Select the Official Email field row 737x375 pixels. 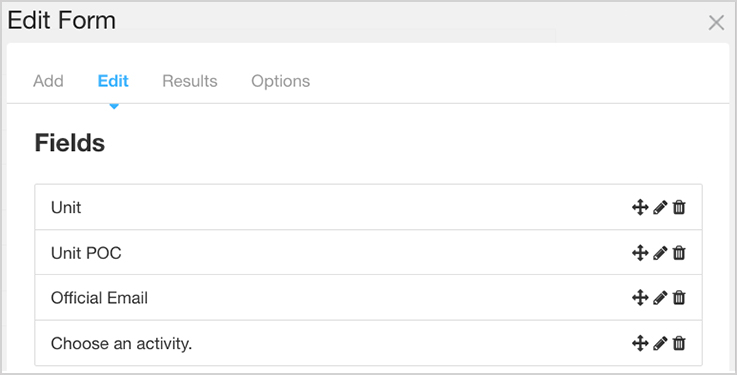368,297
